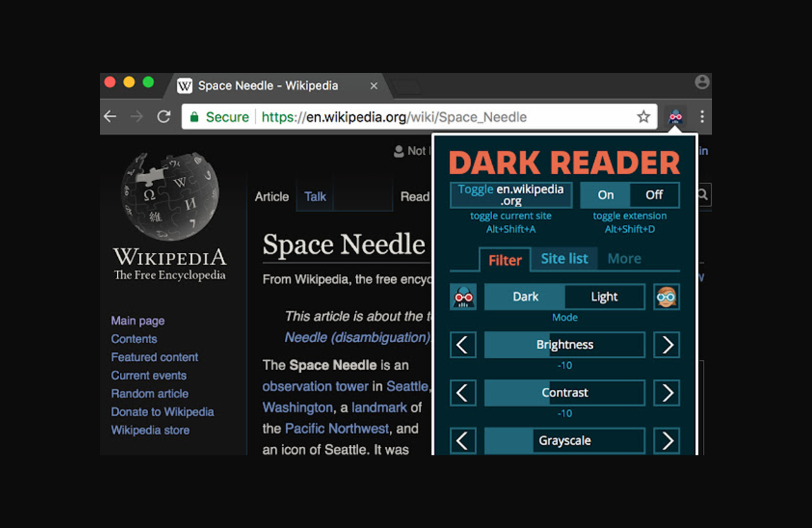Open Chrome's three-dot menu

coord(702,117)
